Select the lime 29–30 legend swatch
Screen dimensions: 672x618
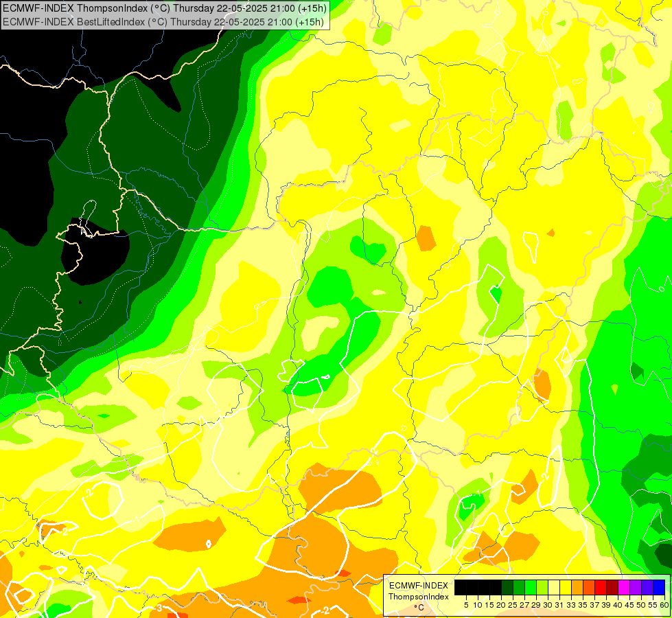click(x=542, y=588)
